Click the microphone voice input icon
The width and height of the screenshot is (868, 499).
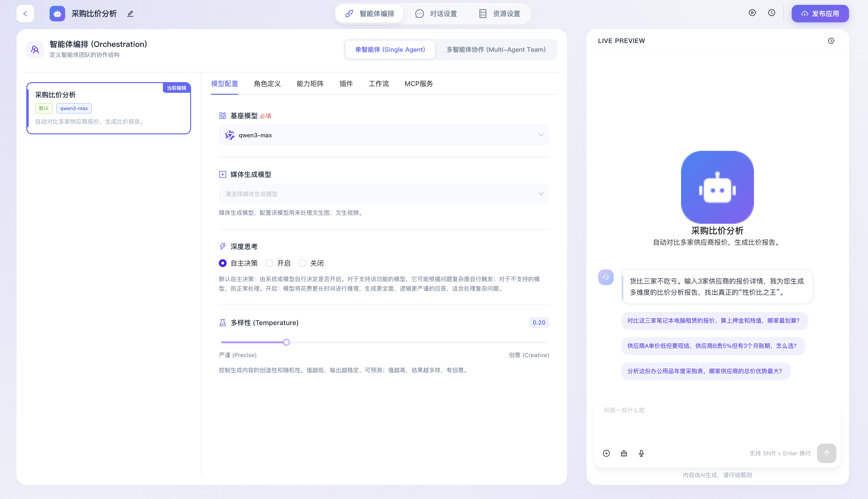tap(641, 453)
